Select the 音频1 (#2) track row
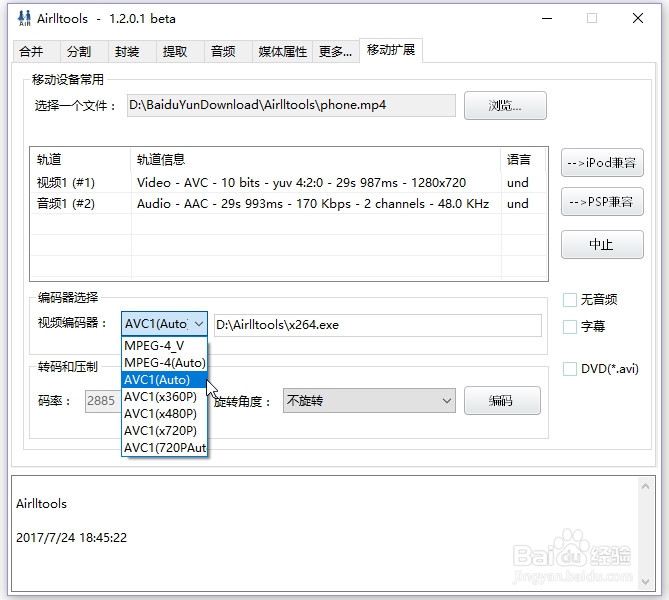The image size is (669, 600). pos(288,204)
